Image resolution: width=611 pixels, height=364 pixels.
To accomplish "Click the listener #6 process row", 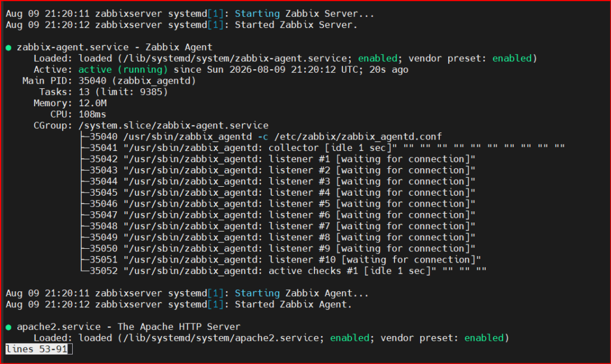I will coord(278,215).
